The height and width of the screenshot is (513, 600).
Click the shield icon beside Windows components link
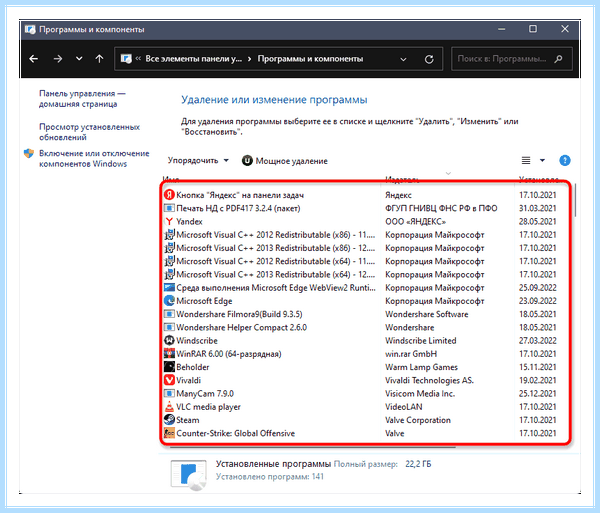29,153
